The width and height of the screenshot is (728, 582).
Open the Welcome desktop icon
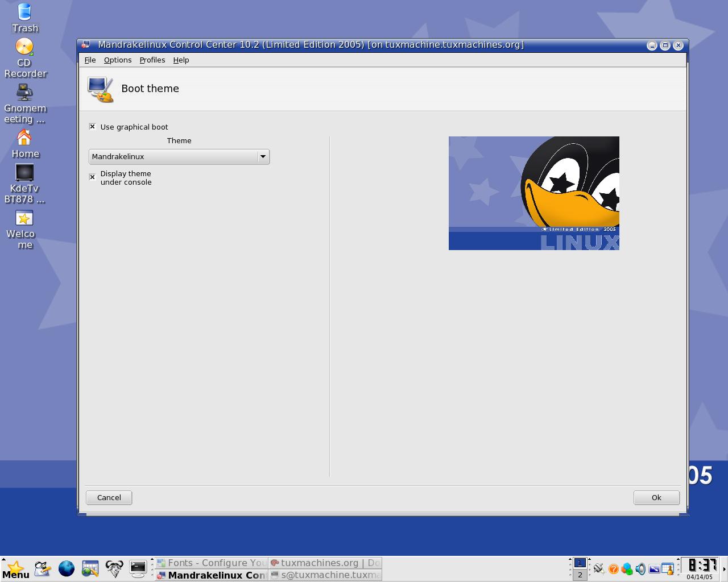pyautogui.click(x=24, y=230)
